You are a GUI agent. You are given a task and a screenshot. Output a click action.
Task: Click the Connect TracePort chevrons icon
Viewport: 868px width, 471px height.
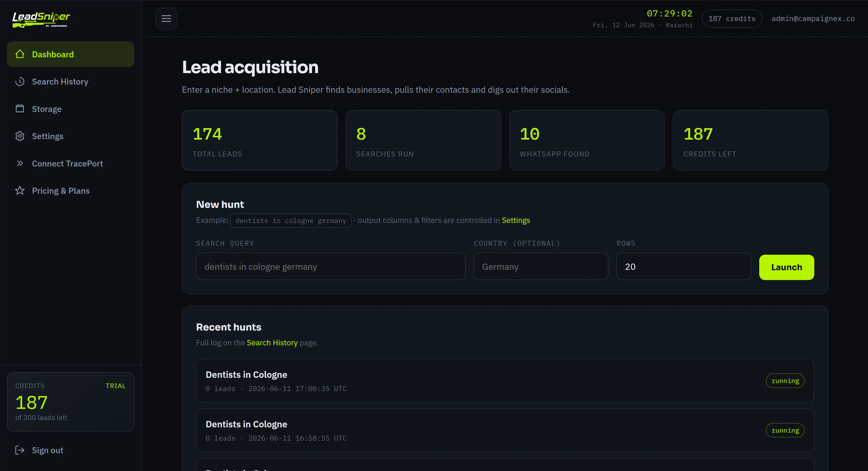20,163
